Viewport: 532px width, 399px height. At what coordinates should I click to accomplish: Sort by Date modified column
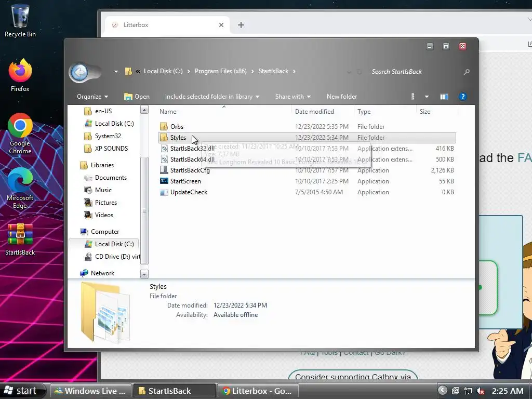tap(323, 112)
